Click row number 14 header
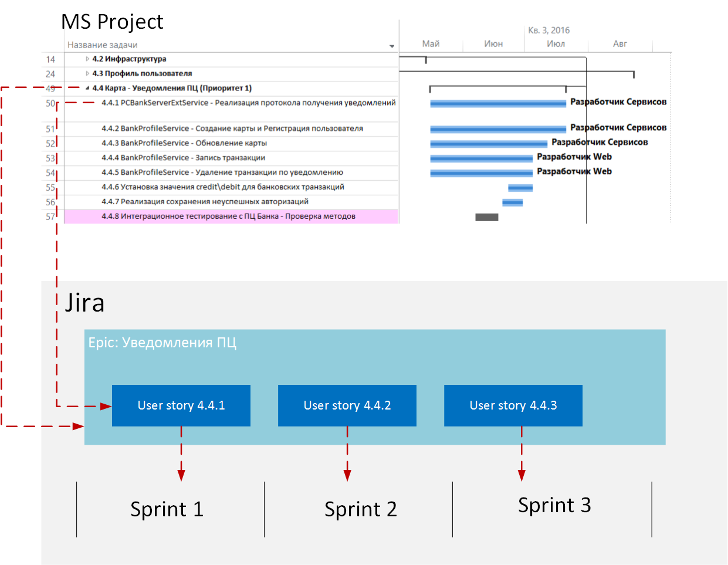Image resolution: width=728 pixels, height=565 pixels. click(50, 59)
